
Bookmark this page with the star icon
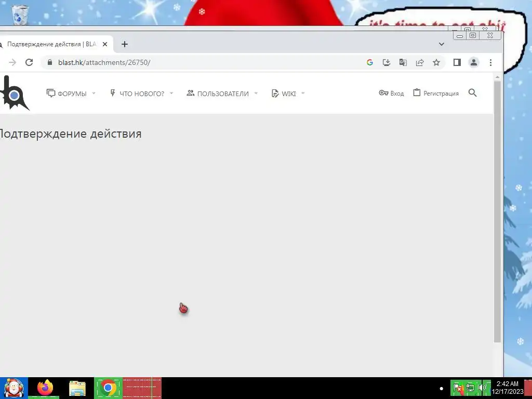436,62
